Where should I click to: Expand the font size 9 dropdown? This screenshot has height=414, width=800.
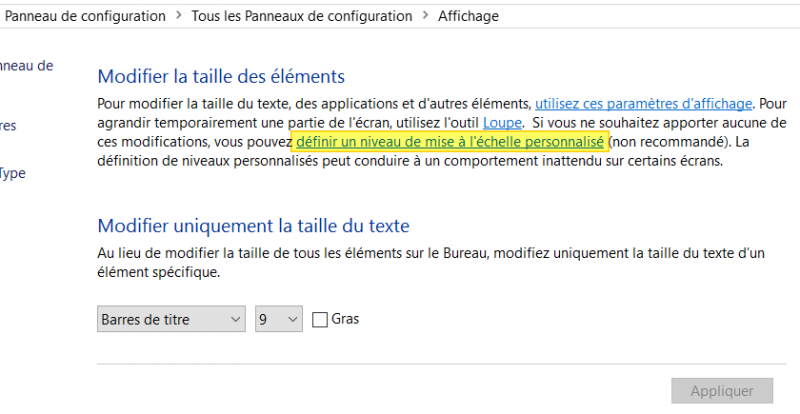[279, 319]
